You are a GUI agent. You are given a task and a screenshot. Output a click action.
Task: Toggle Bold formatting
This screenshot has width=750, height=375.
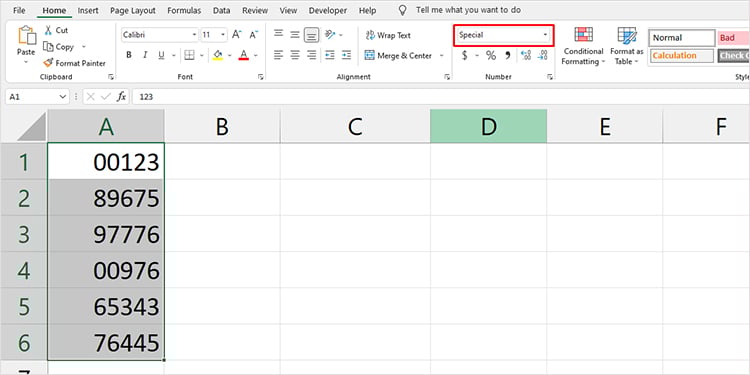pyautogui.click(x=129, y=55)
